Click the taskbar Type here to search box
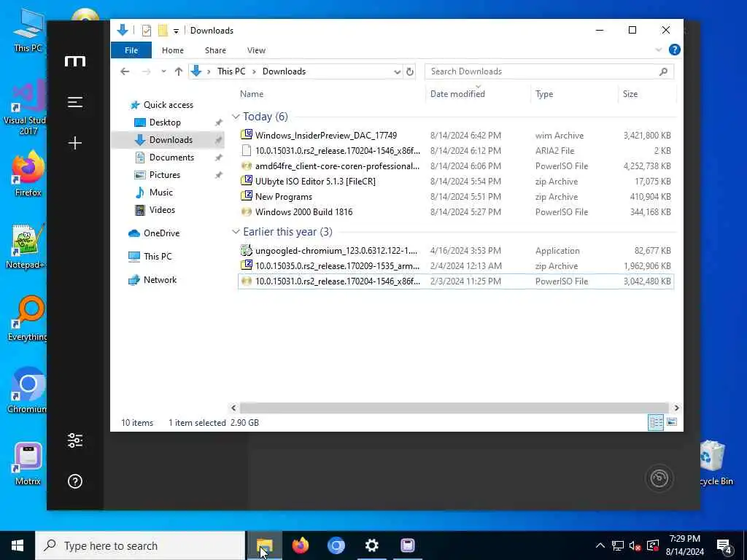 pyautogui.click(x=140, y=545)
